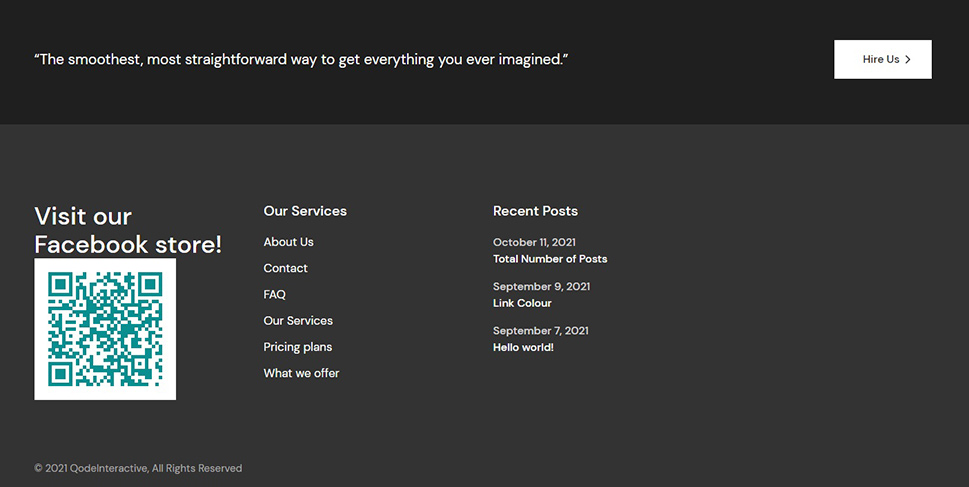Click the September 9, 2021 post date

tap(541, 287)
